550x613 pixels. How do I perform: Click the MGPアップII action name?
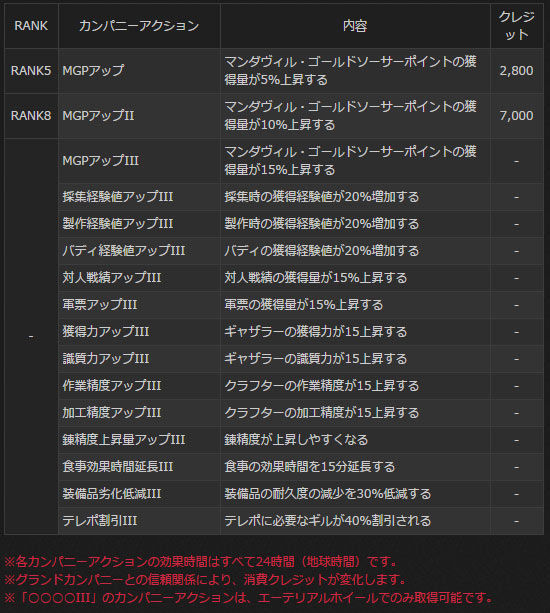(98, 116)
